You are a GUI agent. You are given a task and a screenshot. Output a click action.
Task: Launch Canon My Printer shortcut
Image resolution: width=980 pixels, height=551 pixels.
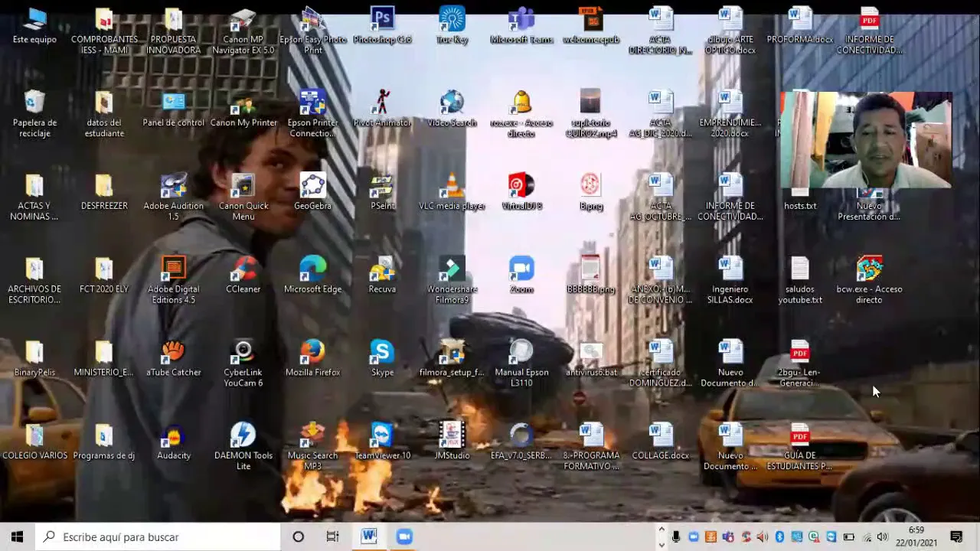coord(243,109)
